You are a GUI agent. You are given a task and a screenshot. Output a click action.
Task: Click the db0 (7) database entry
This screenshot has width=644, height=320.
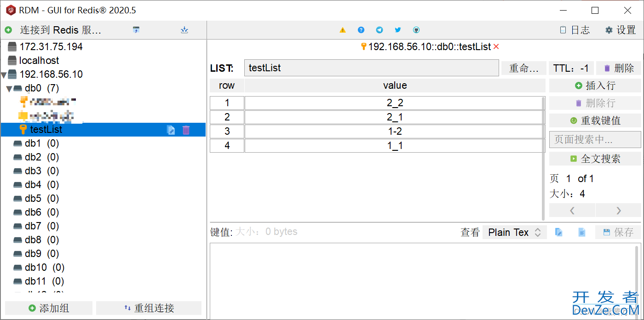point(41,88)
